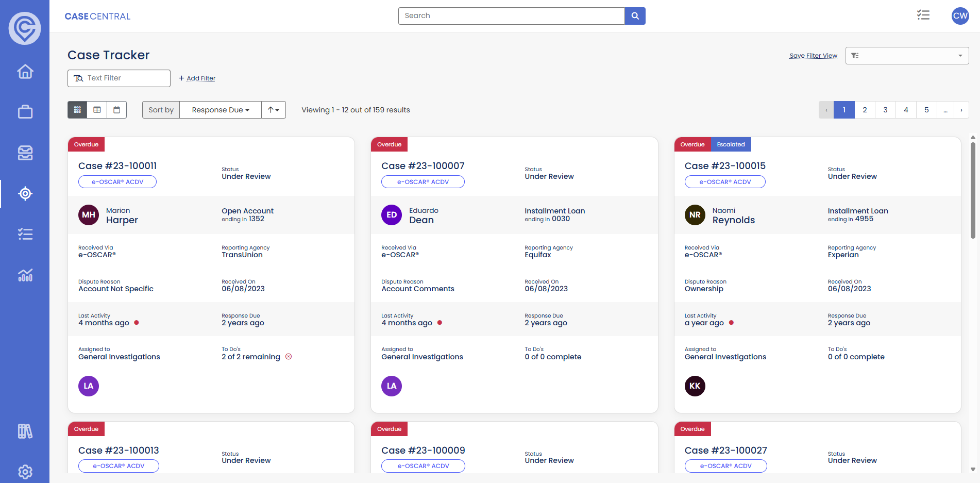The width and height of the screenshot is (980, 483).
Task: Go to the previous results page arrow
Action: tap(826, 110)
